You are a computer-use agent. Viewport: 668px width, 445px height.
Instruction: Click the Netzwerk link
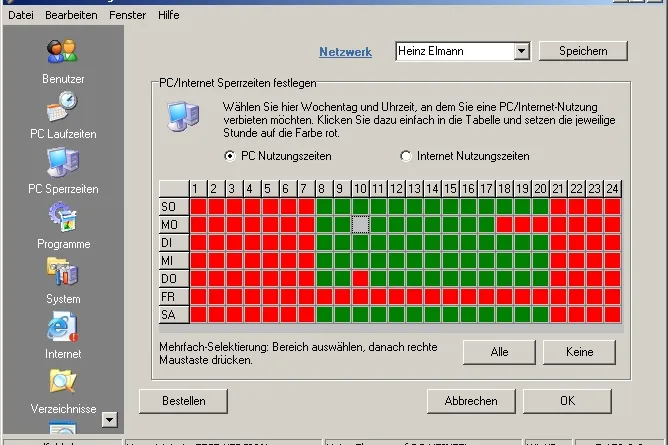click(x=346, y=52)
